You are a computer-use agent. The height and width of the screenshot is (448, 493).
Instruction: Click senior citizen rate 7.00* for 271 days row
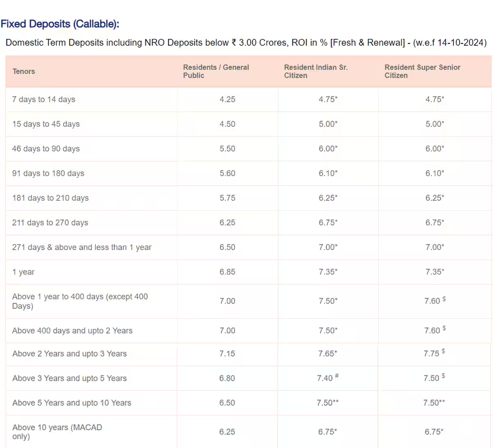328,247
